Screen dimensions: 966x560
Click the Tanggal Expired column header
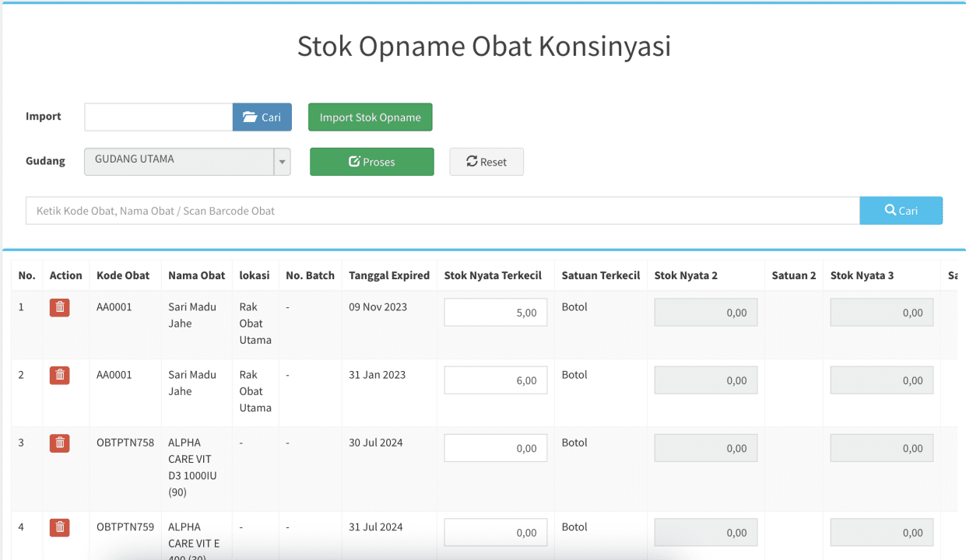[389, 275]
